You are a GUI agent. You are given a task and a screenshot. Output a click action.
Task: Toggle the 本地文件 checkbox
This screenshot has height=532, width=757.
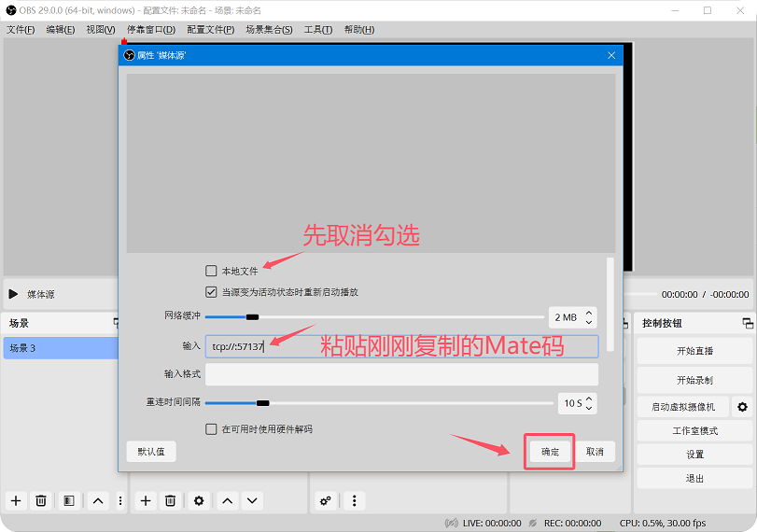click(211, 271)
